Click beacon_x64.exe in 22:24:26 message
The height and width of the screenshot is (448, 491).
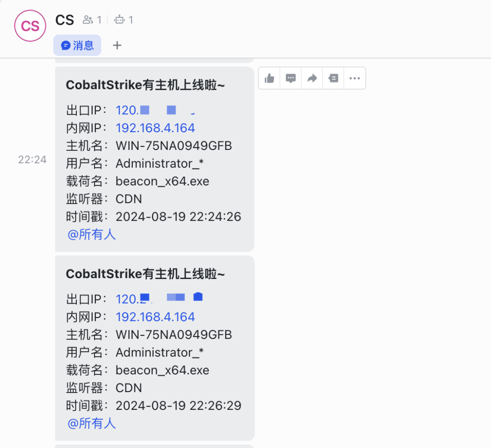pos(162,181)
